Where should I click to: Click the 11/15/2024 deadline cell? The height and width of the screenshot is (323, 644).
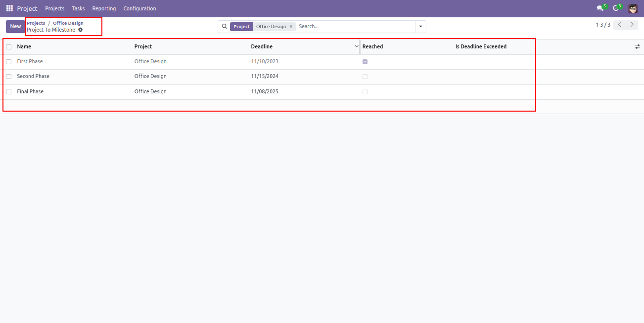coord(265,77)
